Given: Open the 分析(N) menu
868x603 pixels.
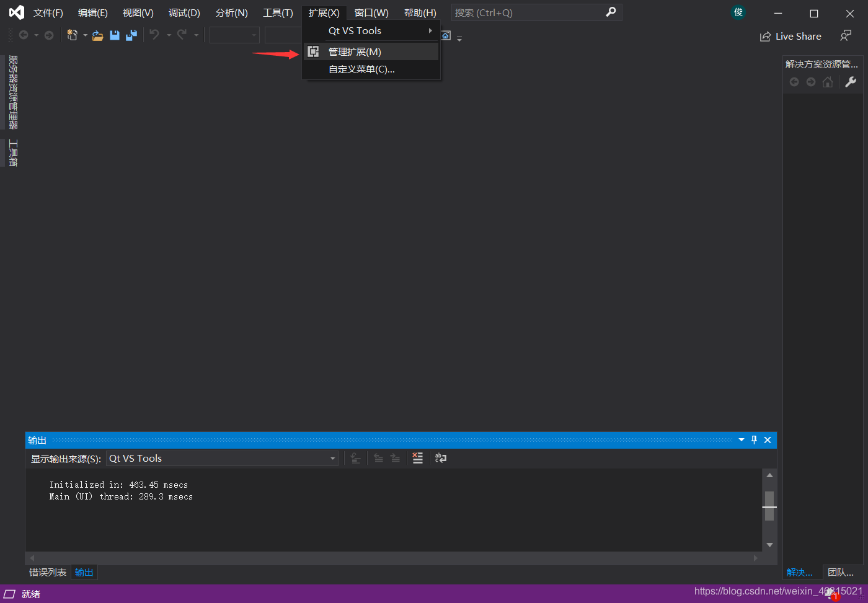Looking at the screenshot, I should pos(231,13).
